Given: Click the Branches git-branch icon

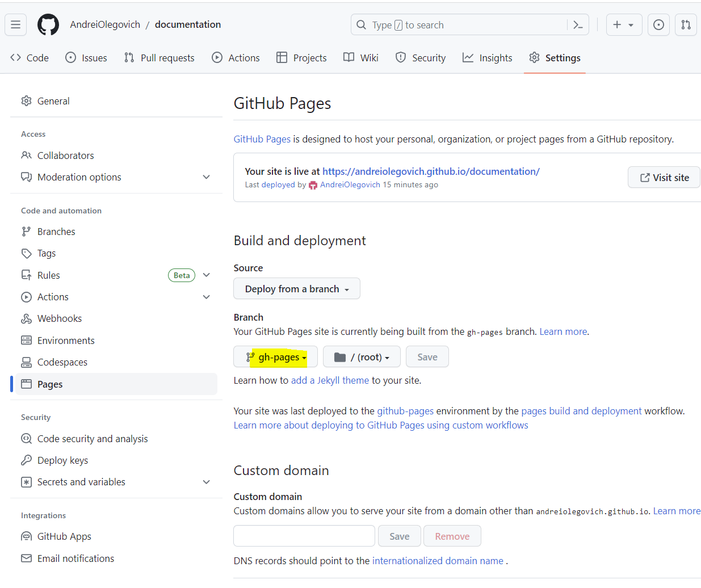Looking at the screenshot, I should tap(26, 232).
